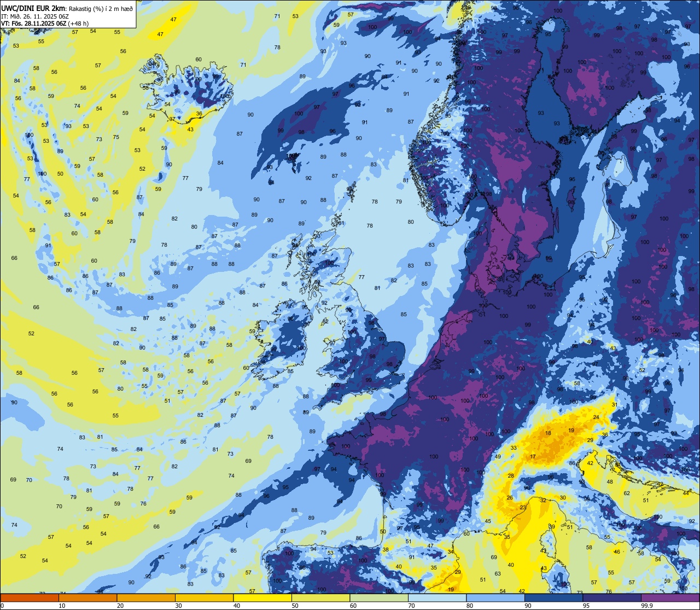Click the 30–40 golden legend color band
700x610 pixels.
click(204, 597)
